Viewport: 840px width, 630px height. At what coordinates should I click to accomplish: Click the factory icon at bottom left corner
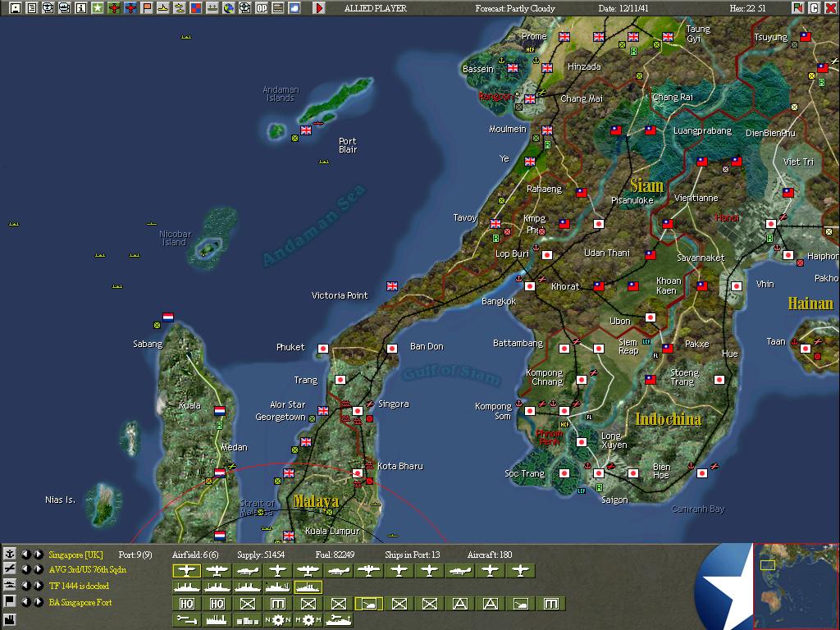(x=9, y=620)
